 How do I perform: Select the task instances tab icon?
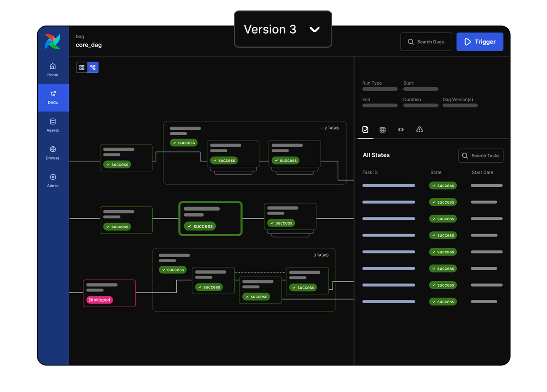365,129
